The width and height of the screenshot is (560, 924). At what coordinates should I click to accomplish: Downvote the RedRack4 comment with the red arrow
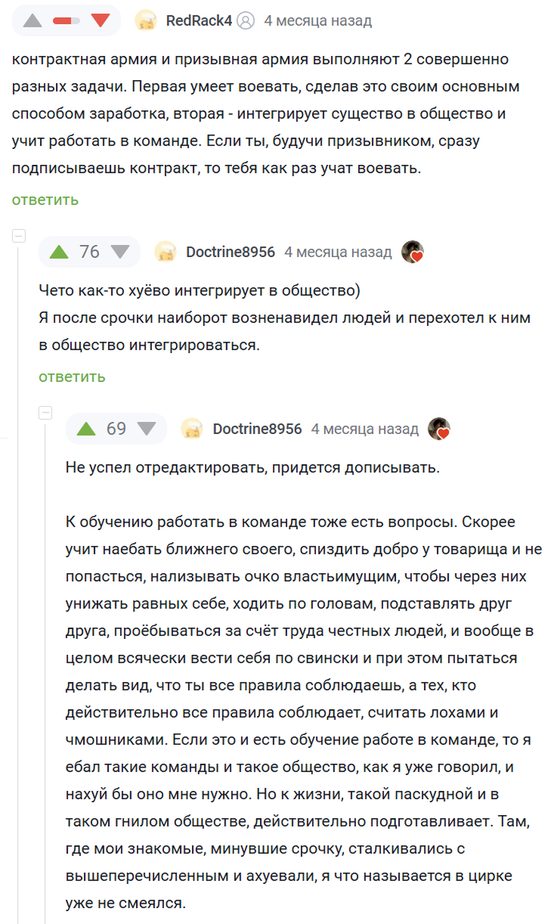tap(100, 21)
